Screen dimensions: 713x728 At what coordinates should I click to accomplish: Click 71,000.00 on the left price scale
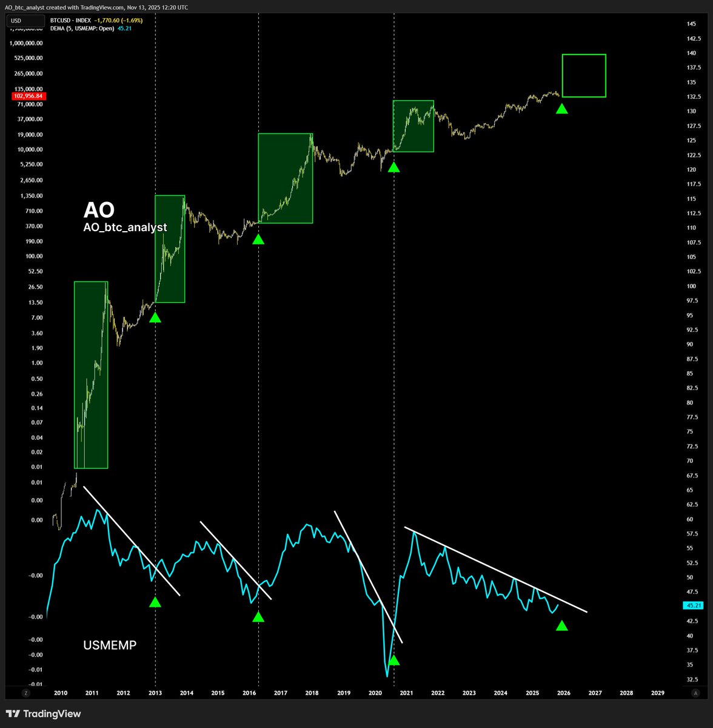30,104
